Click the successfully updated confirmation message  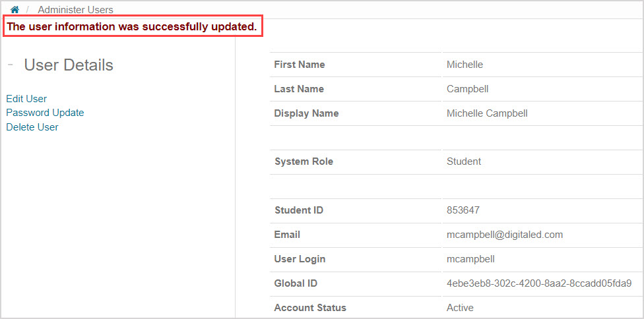[132, 27]
